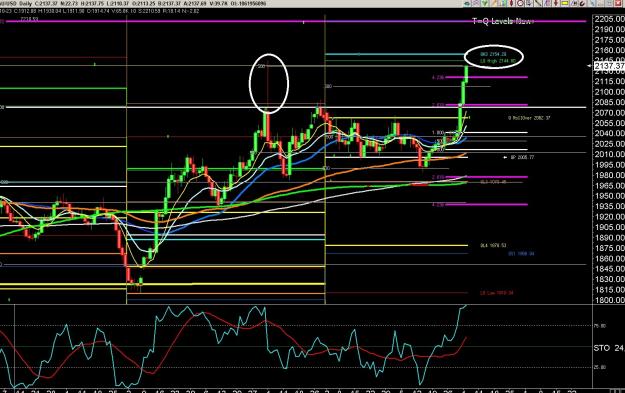Viewport: 625px width, 393px height.
Task: Click the 'LB High' label near the price top
Action: 497,61
